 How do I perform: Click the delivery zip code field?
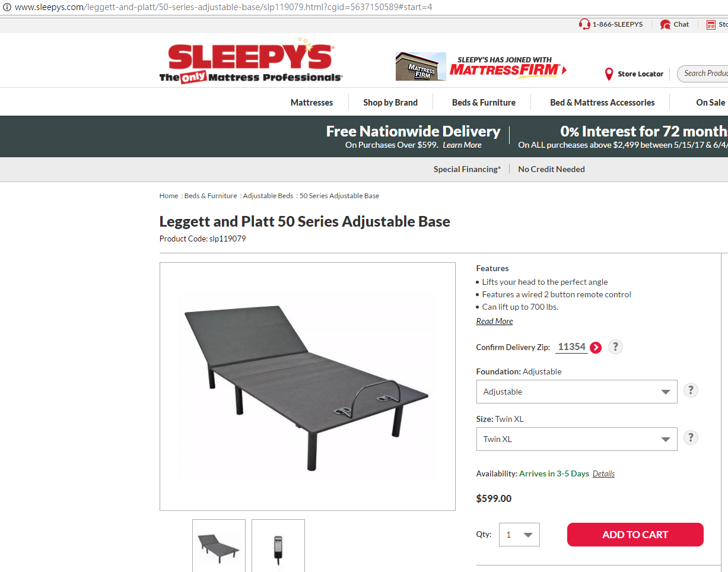click(571, 347)
